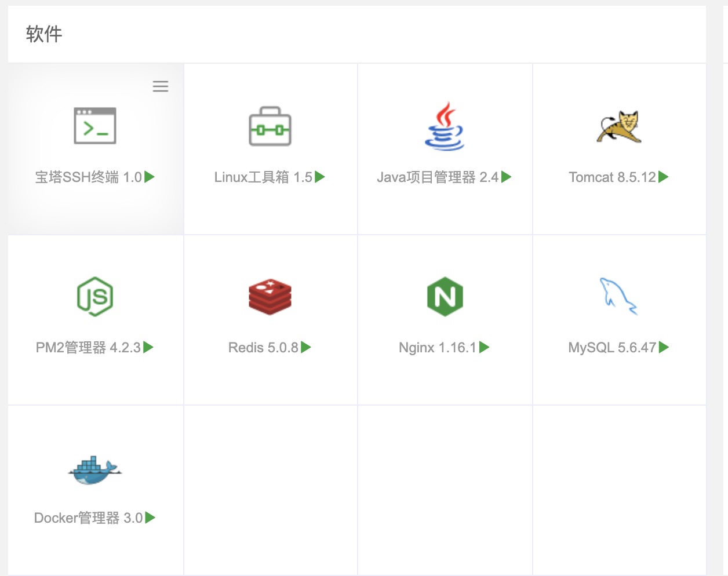Open the 宝塔SSH终端 terminal icon
728x576 pixels.
95,126
